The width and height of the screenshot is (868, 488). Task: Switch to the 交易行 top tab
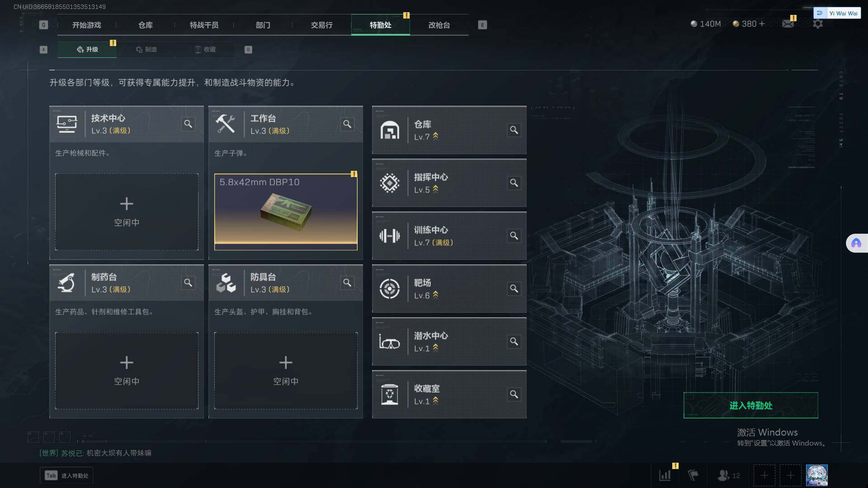pos(321,25)
